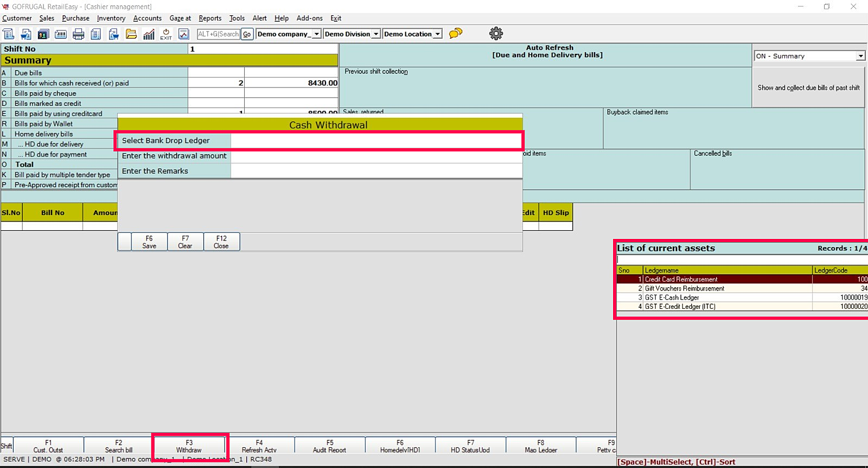Open the yellow folder toolbar icon

[x=131, y=34]
